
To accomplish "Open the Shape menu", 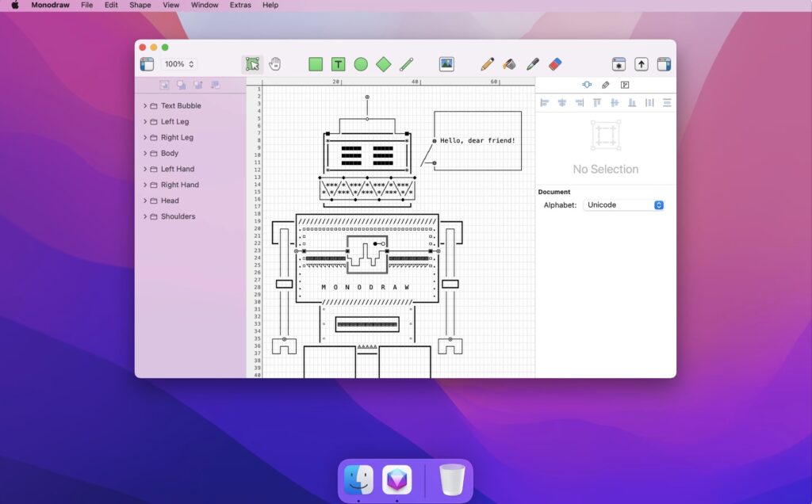I will pyautogui.click(x=140, y=5).
